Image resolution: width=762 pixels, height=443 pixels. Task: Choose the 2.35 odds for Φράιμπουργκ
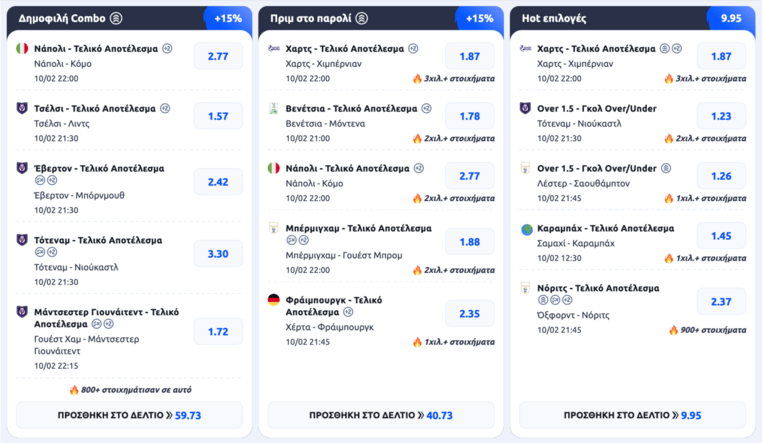click(470, 314)
